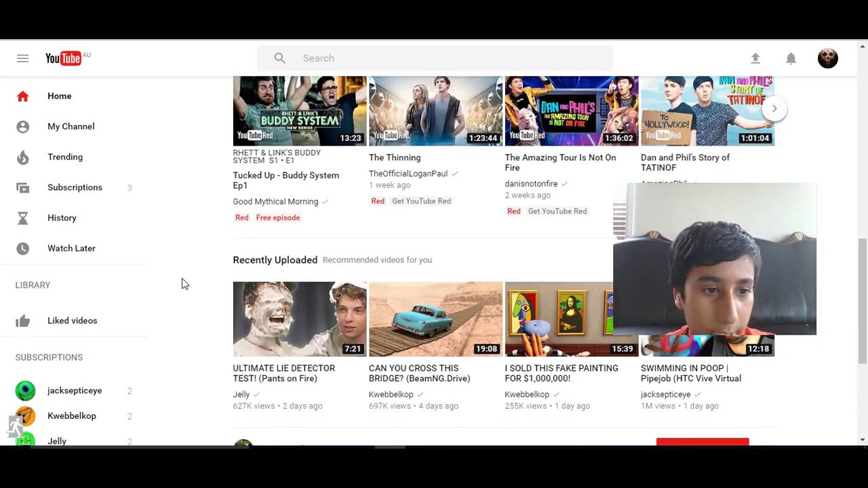Click the Home house icon
Image resolution: width=868 pixels, height=488 pixels.
click(22, 96)
